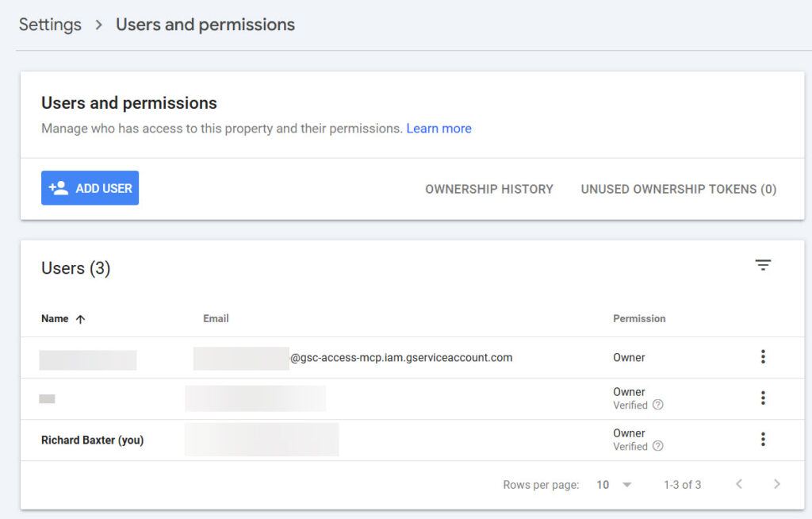Viewport: 812px width, 519px height.
Task: Go to previous page of users
Action: [x=739, y=484]
